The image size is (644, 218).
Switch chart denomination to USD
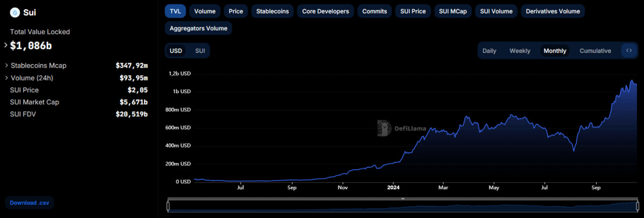(x=176, y=51)
